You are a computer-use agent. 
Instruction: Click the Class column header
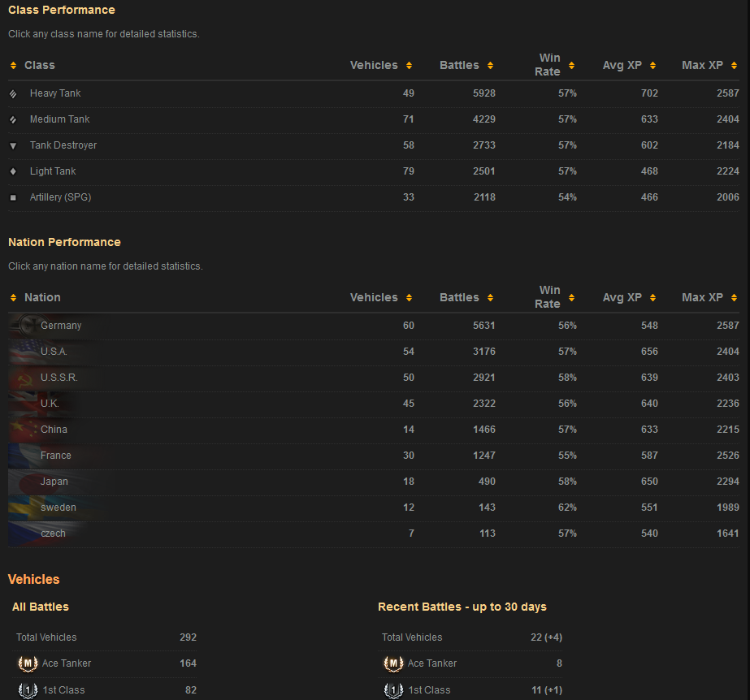39,66
